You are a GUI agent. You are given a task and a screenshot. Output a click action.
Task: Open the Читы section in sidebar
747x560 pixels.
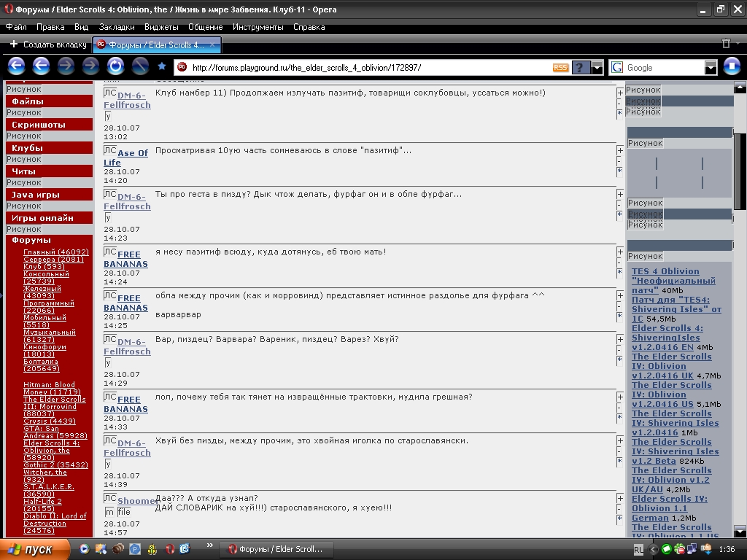point(49,171)
